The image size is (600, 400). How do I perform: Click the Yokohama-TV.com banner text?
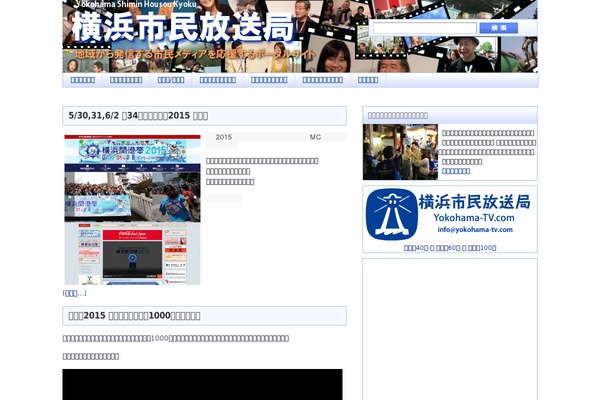(474, 218)
